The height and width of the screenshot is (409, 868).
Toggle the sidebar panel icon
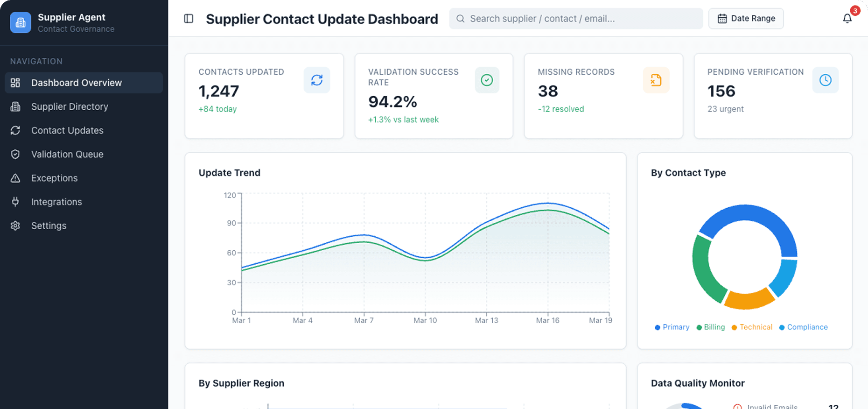189,19
